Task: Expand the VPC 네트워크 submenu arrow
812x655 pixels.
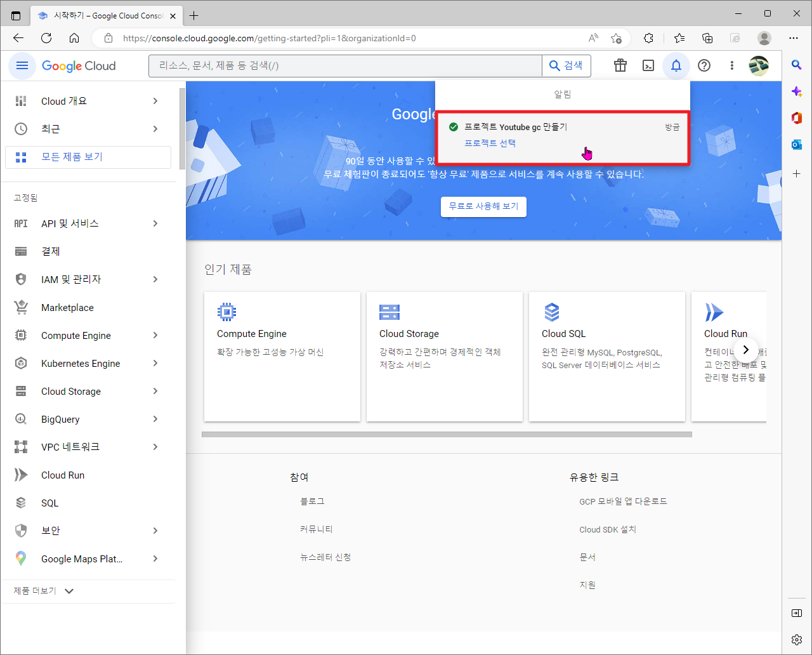Action: tap(155, 447)
